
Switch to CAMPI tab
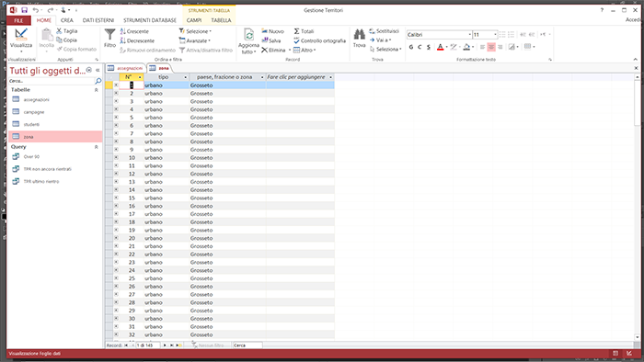tap(194, 20)
